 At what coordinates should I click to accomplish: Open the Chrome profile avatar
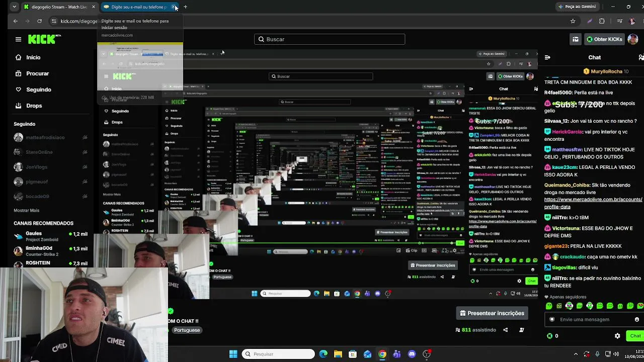[x=632, y=21]
